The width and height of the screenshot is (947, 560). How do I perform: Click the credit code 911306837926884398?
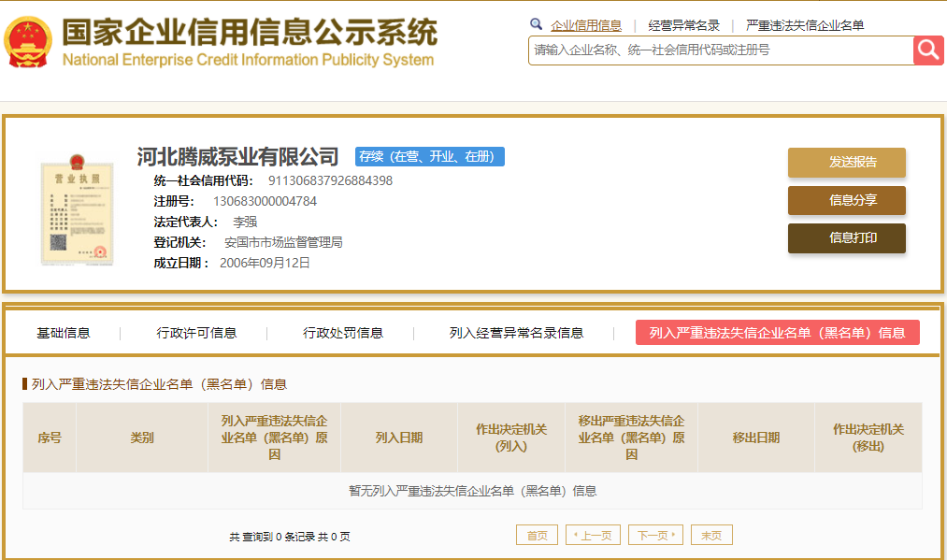tap(330, 180)
